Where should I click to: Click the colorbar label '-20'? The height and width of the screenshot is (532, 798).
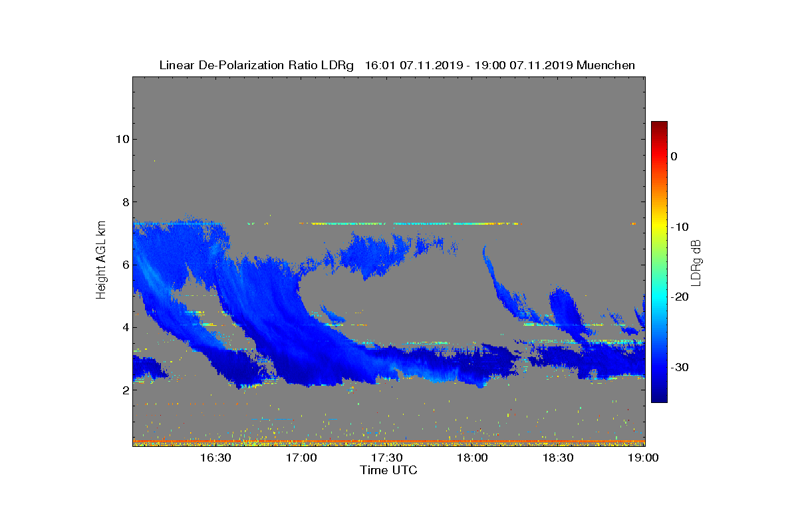[x=679, y=297]
